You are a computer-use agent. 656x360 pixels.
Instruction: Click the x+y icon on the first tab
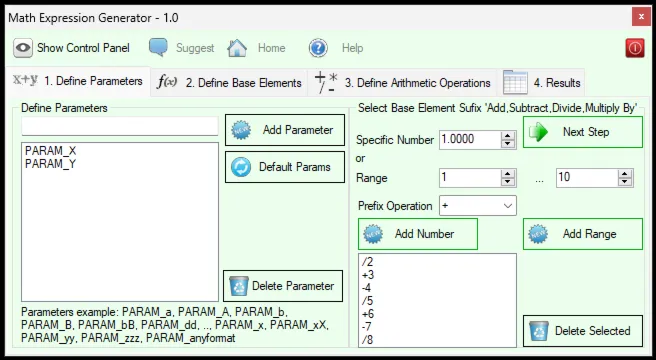(x=25, y=80)
